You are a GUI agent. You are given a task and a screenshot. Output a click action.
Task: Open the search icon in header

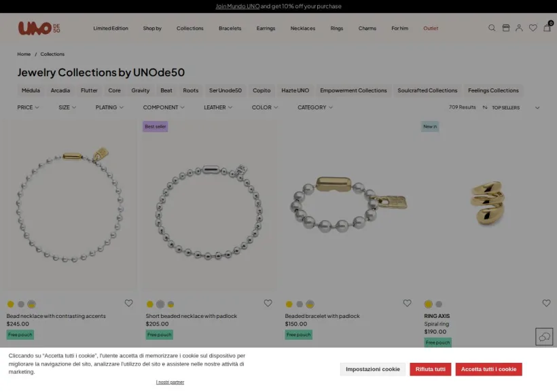pos(492,28)
